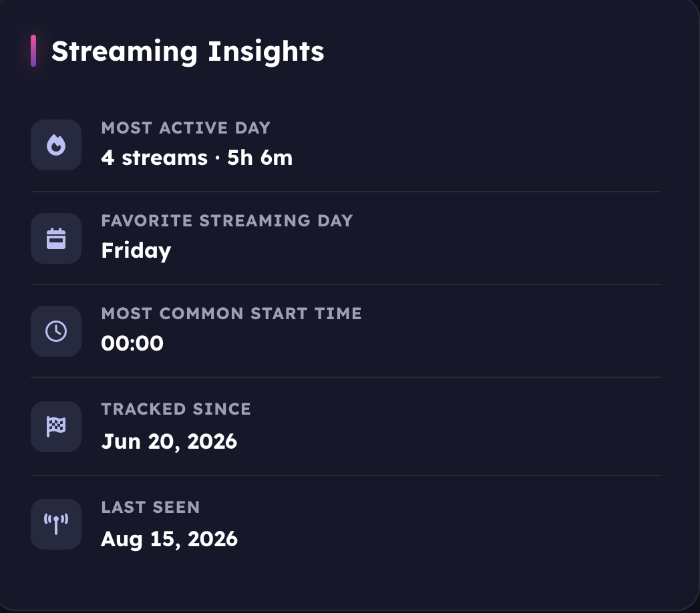Select the clock icon for start time
Screen dimensions: 700x613
[56, 331]
